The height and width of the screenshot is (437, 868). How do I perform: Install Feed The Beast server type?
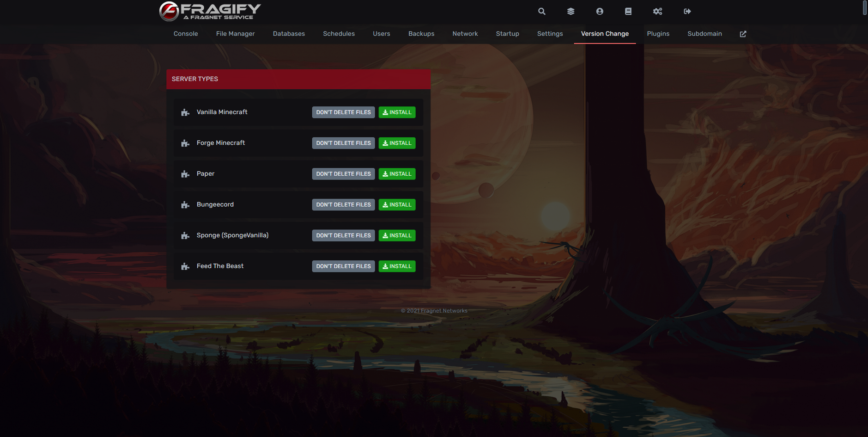(x=397, y=266)
